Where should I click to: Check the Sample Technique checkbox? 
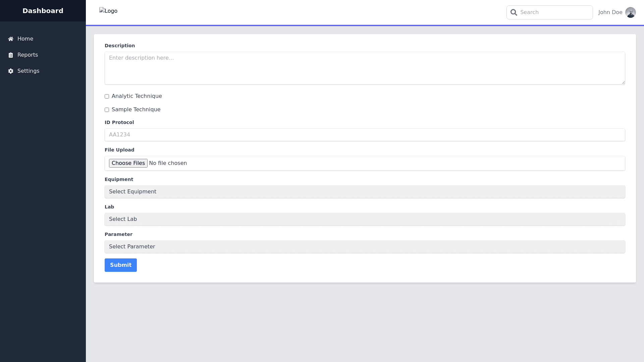(x=107, y=110)
